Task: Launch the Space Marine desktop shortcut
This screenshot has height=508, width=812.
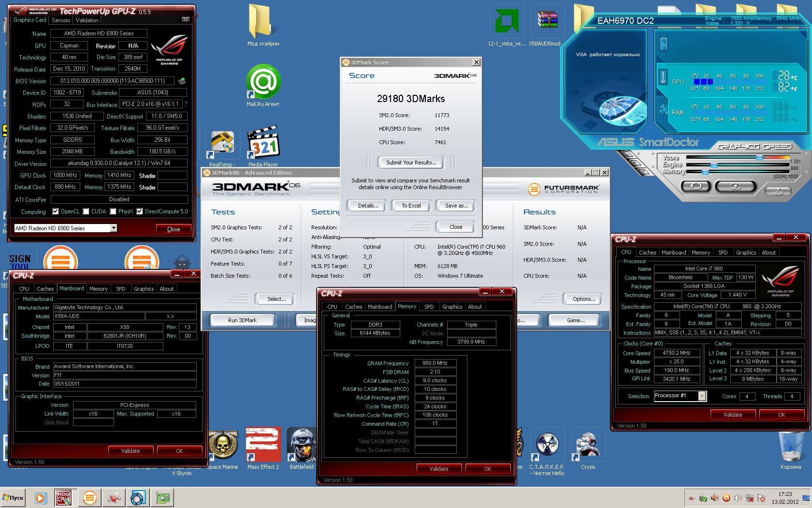Action: point(222,450)
